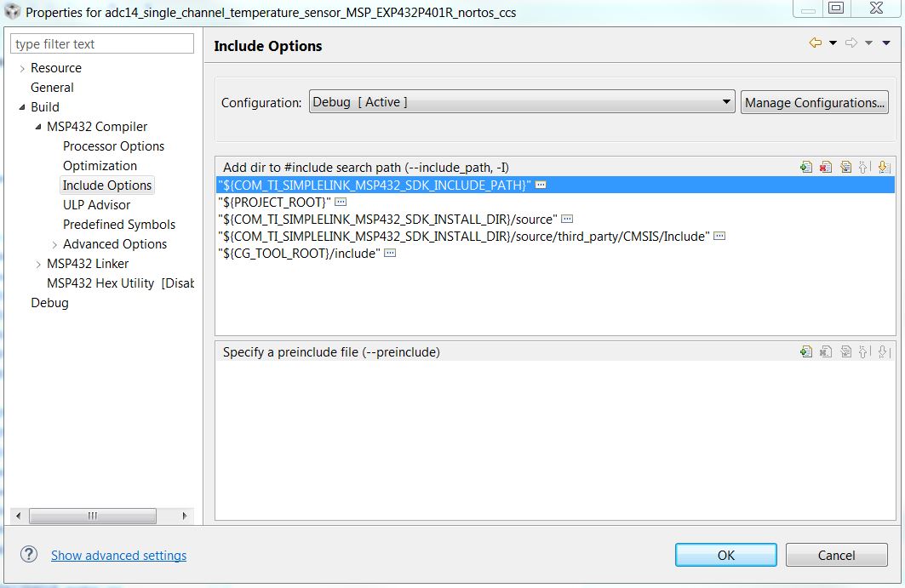Viewport: 905px width, 588px height.
Task: Move preinclude file entry down
Action: (884, 351)
